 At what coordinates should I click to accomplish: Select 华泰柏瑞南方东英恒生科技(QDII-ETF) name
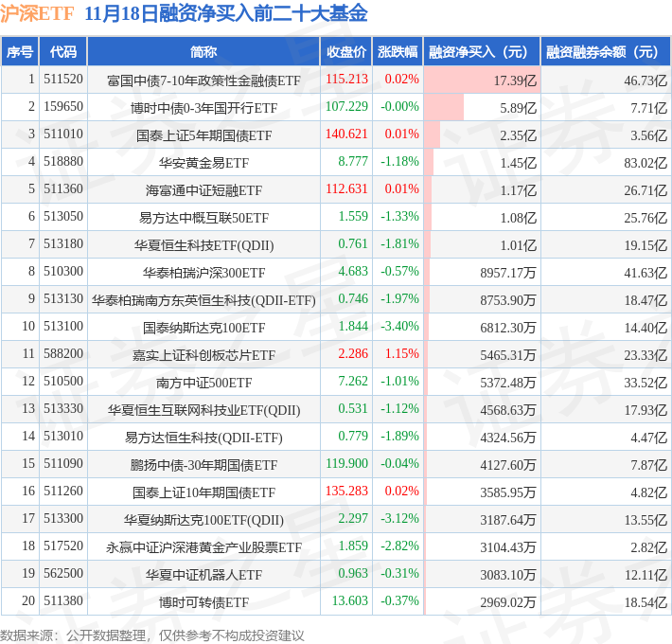(x=203, y=300)
